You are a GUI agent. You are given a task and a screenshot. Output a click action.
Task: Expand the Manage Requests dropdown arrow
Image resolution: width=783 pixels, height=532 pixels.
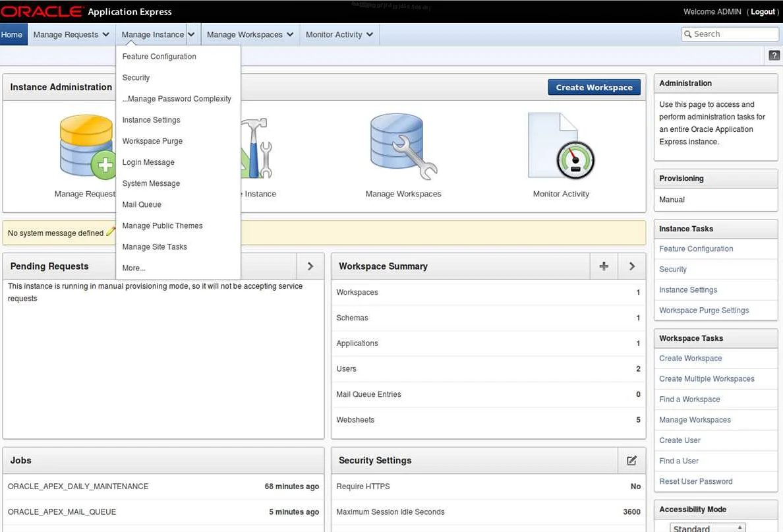pyautogui.click(x=105, y=35)
